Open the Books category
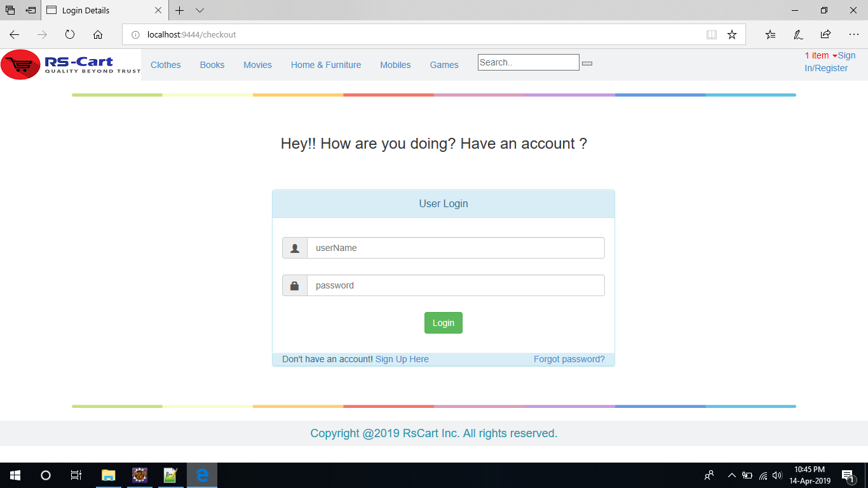The image size is (868, 488). pyautogui.click(x=212, y=65)
